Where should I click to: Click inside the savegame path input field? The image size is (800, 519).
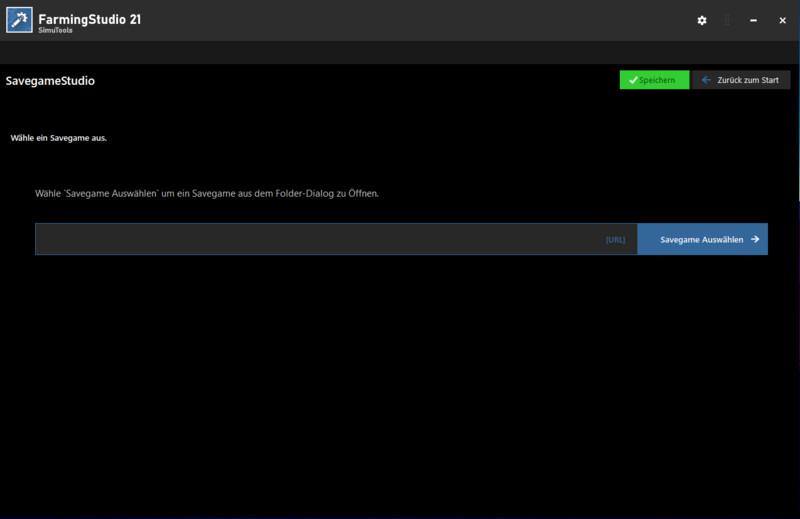click(300, 239)
